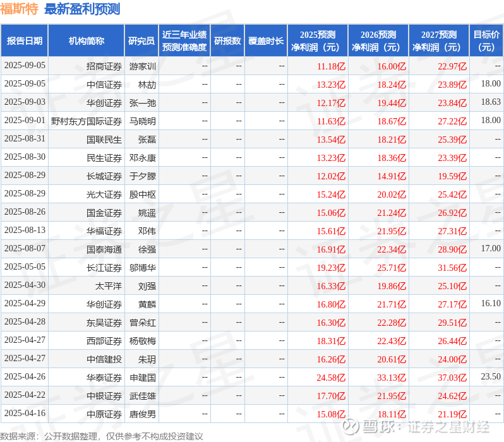The height and width of the screenshot is (442, 504).
Task: Click the date 2025-09-03
Action: point(25,102)
